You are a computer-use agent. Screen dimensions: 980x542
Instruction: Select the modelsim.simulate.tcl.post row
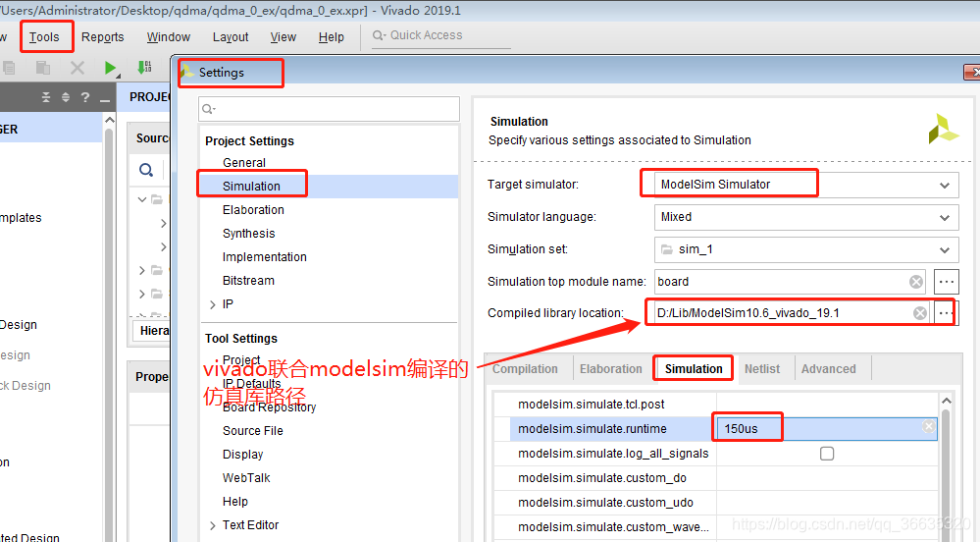click(715, 405)
